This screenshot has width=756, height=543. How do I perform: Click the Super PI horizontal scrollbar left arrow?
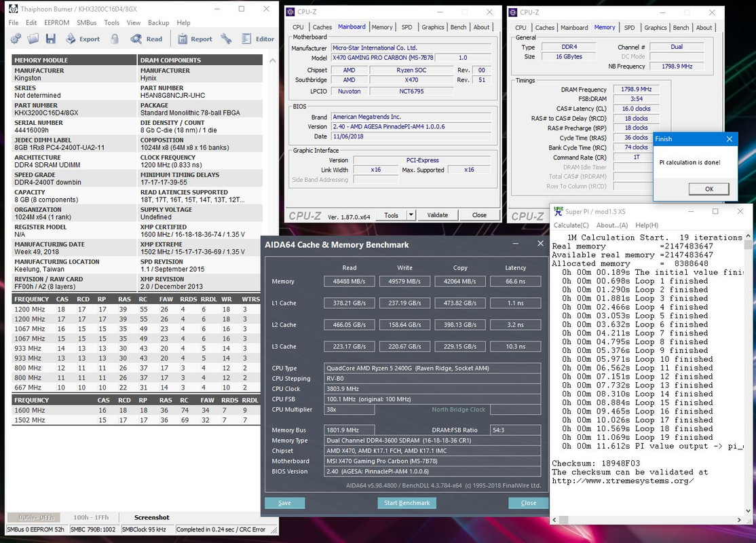point(554,520)
